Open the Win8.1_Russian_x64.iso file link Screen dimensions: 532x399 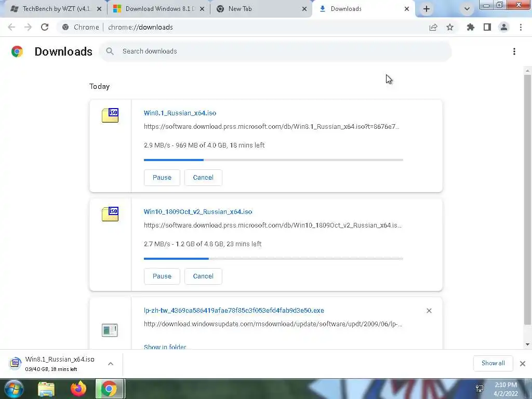pos(180,113)
